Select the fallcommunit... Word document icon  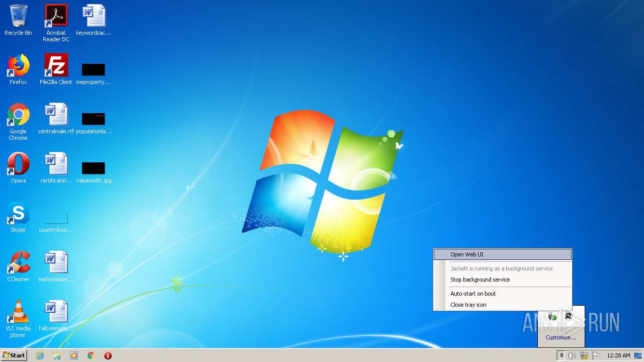(x=56, y=316)
